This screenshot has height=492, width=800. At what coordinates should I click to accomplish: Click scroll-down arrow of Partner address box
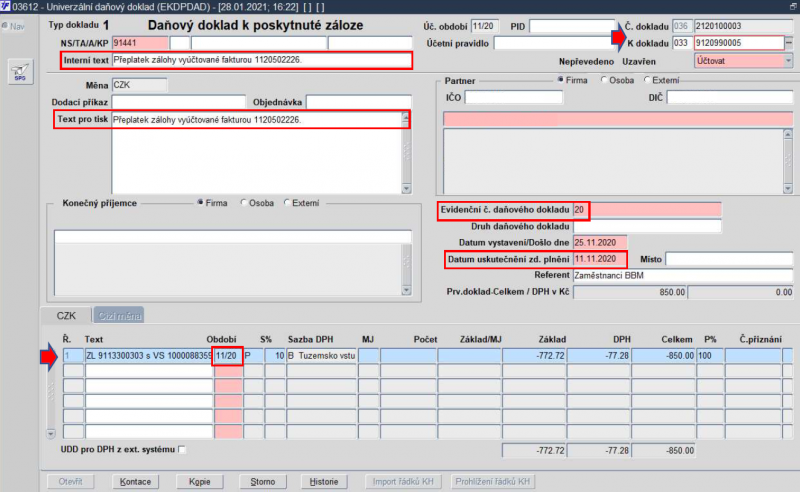click(788, 188)
